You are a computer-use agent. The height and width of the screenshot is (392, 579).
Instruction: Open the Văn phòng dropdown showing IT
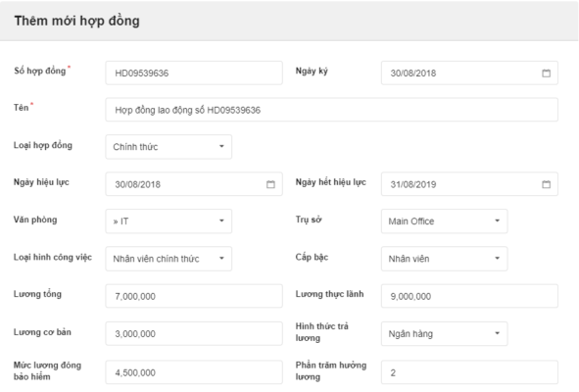(169, 220)
